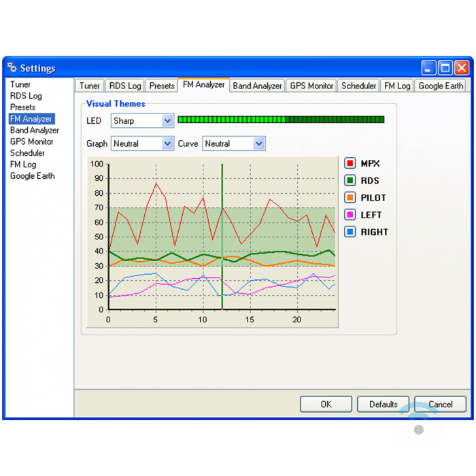Click the green LED level meter bar

click(281, 120)
